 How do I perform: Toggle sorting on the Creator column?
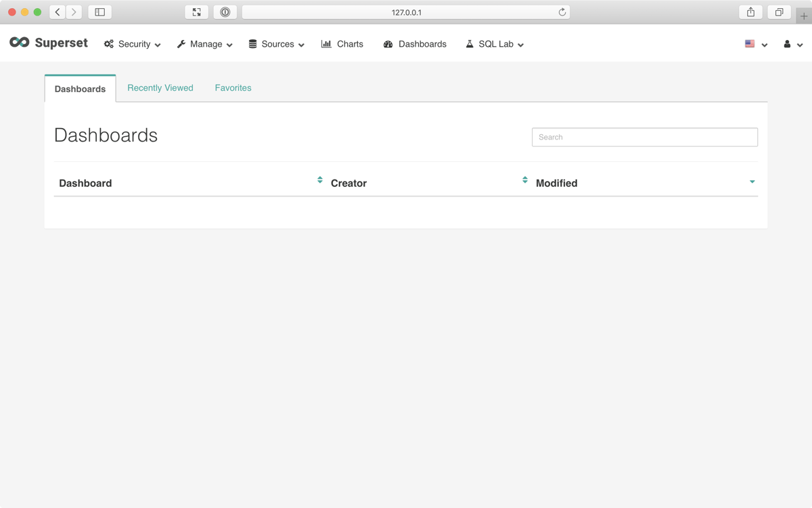tap(524, 180)
